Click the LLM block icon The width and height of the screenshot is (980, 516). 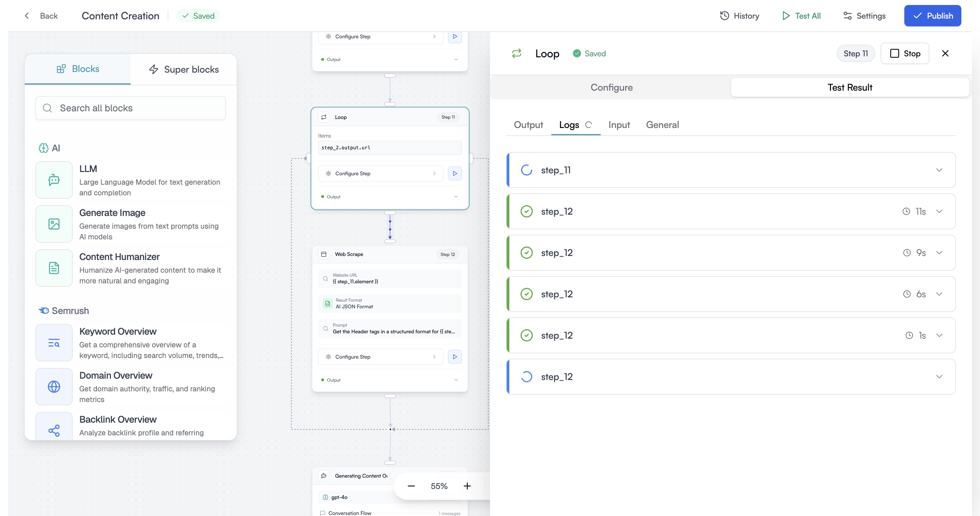click(x=54, y=180)
